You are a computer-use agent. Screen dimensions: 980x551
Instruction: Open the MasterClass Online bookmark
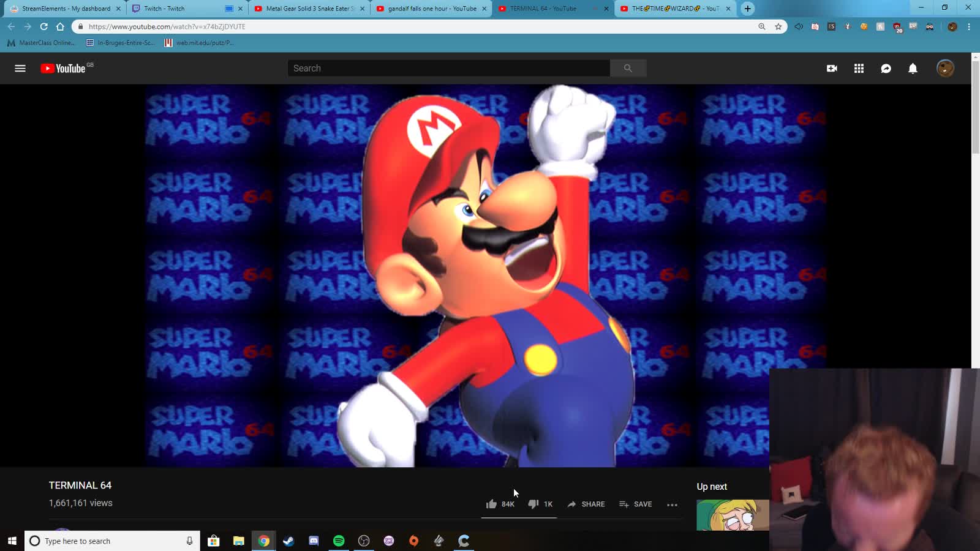[41, 43]
